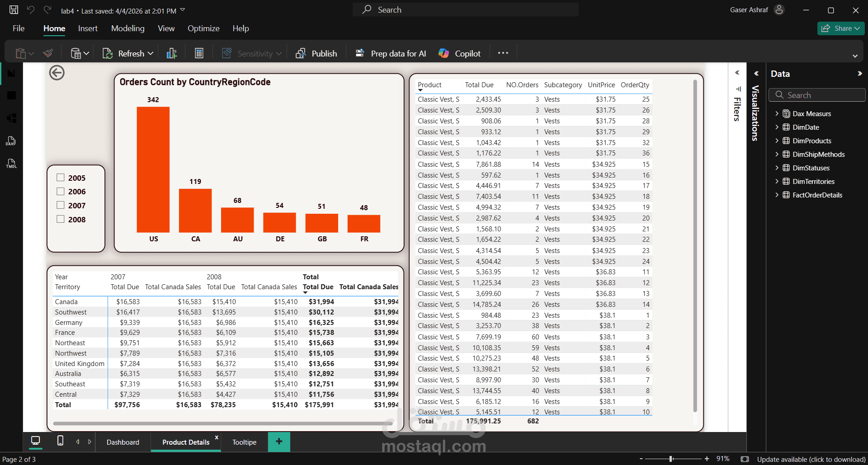Save the report using the save icon
The image size is (868, 465).
coord(14,9)
